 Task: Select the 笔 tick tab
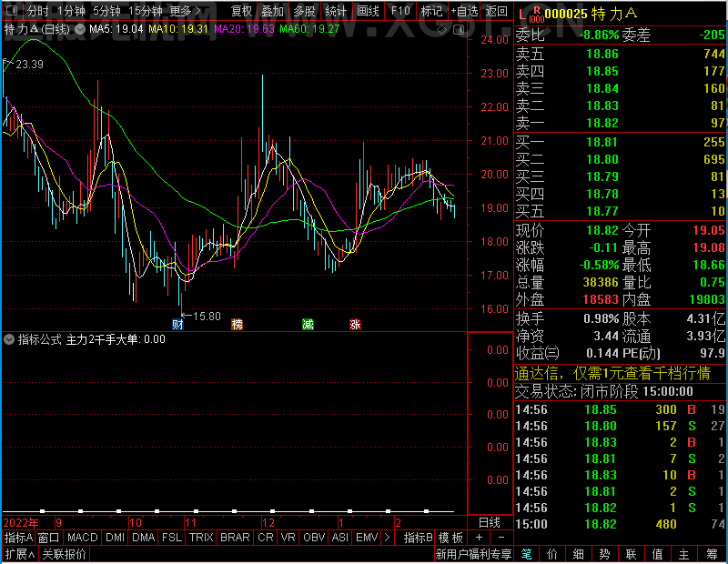(x=526, y=554)
